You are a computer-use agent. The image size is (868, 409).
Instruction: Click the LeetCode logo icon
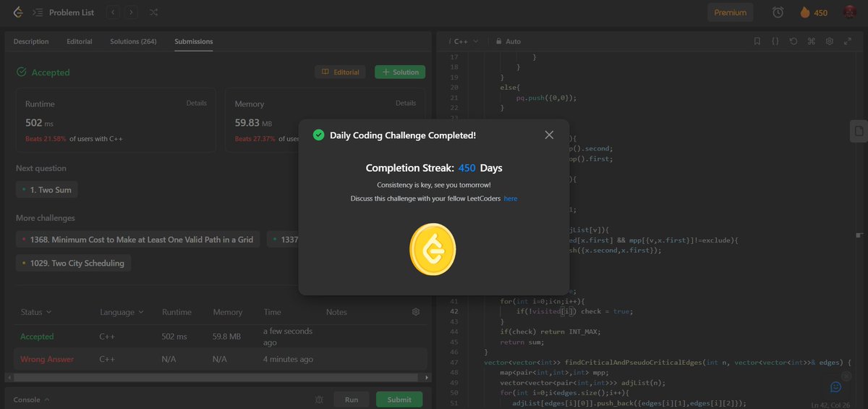point(17,12)
